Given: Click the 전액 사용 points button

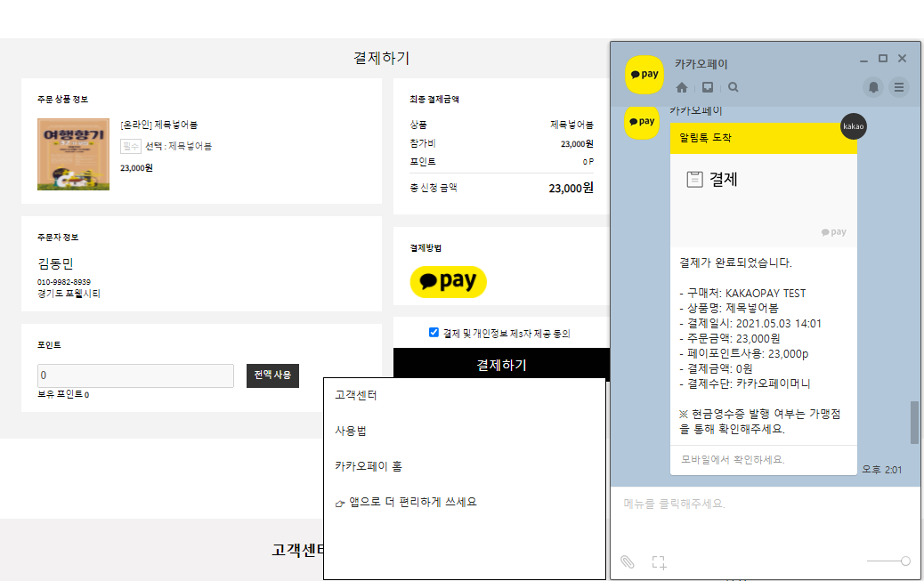Looking at the screenshot, I should (273, 375).
